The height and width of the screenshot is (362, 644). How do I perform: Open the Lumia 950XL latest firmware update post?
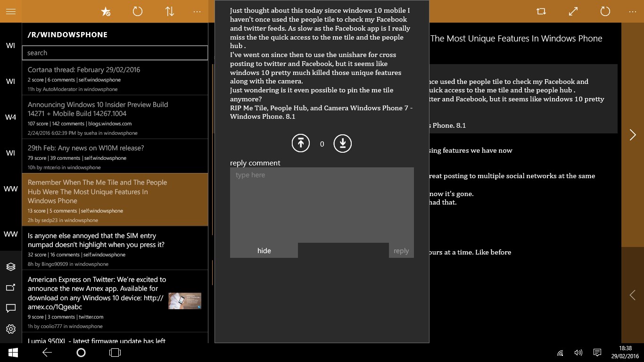tap(115, 338)
